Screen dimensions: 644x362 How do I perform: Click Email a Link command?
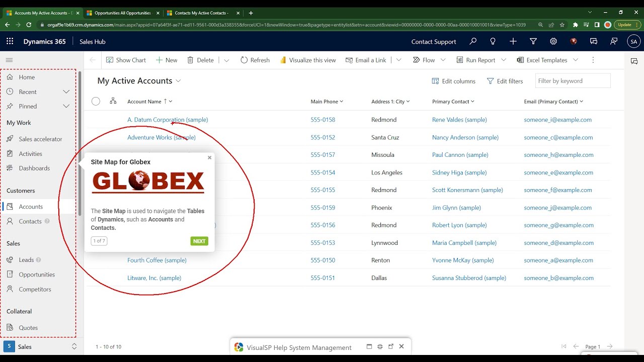click(x=366, y=60)
